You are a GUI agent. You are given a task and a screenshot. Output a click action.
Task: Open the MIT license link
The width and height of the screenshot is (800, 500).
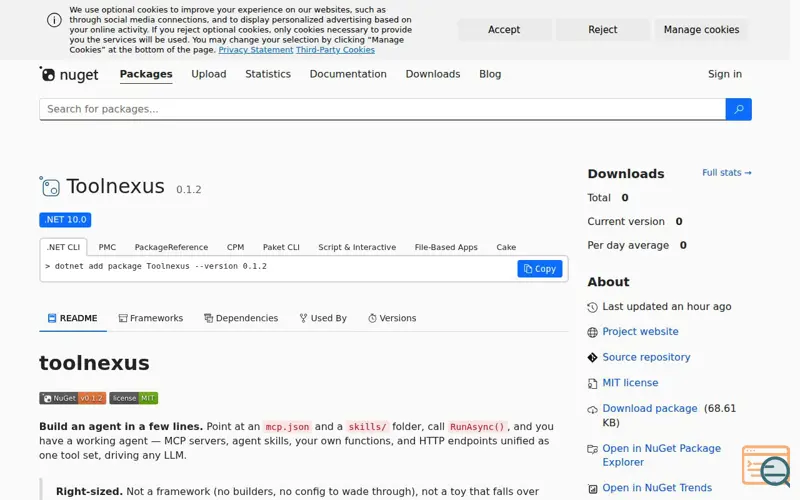point(630,383)
